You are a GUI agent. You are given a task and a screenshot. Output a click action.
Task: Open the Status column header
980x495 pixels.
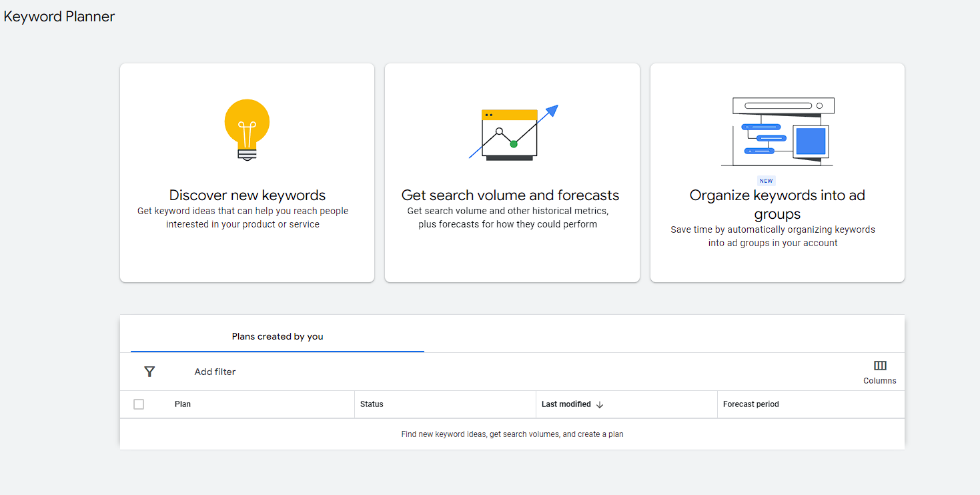372,404
